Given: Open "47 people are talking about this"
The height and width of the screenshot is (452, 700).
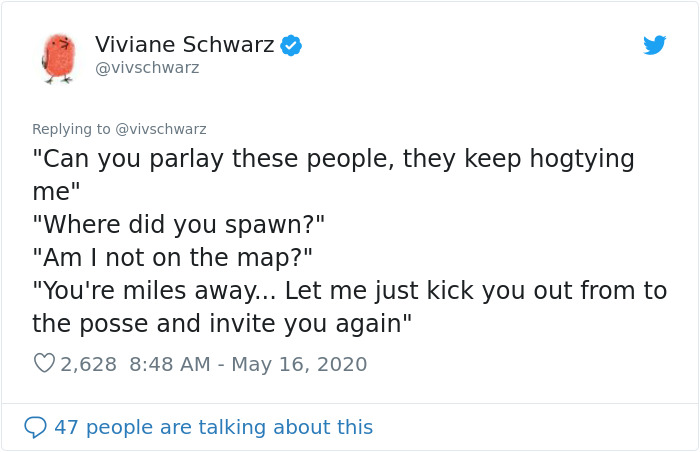Looking at the screenshot, I should pos(213,427).
